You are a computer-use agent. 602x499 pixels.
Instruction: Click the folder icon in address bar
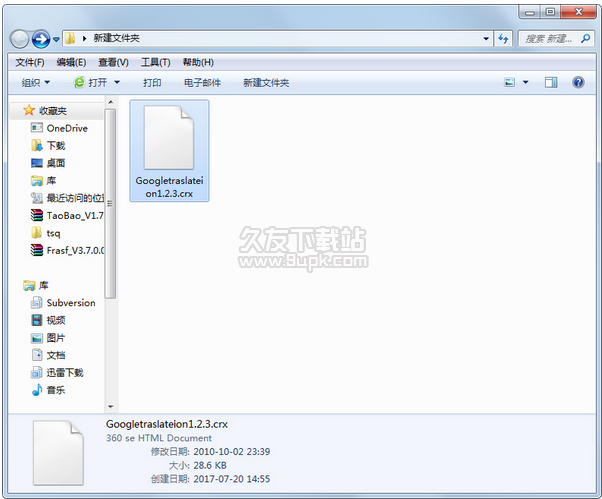pyautogui.click(x=70, y=38)
